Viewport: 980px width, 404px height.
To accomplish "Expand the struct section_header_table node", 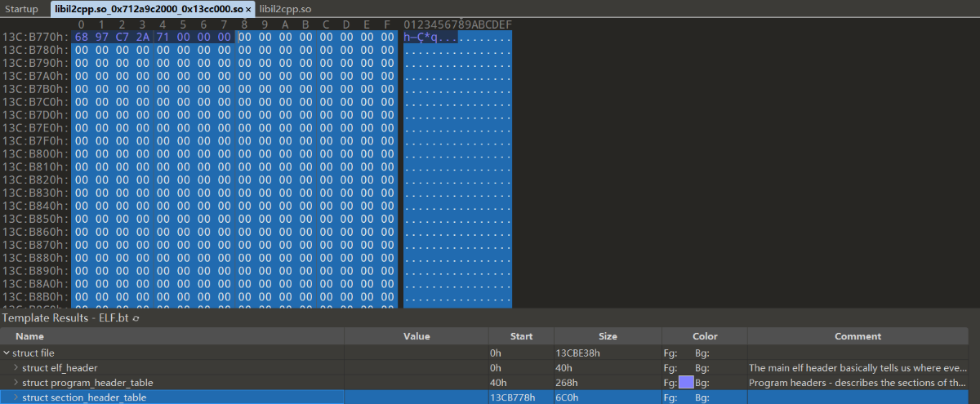I will coord(16,397).
